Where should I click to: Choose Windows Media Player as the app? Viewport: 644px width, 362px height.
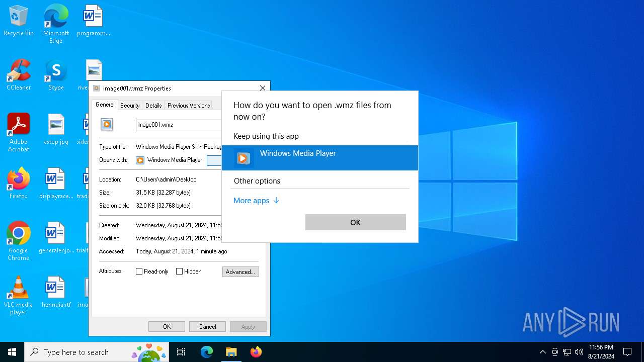pos(320,158)
